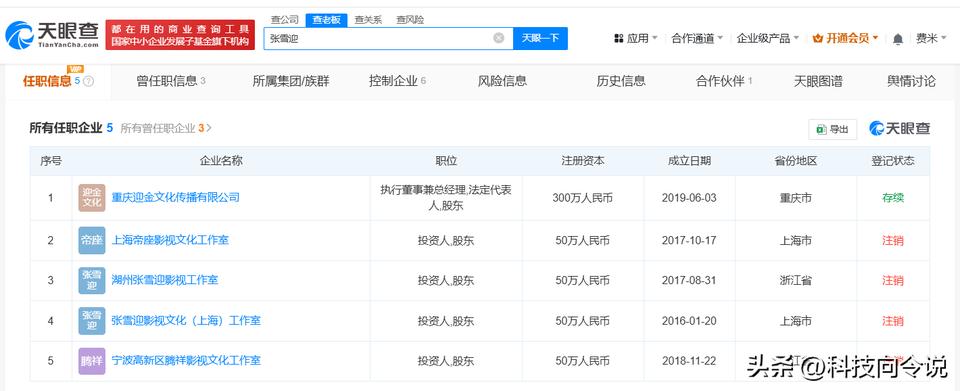Open the 费米 user account menu

931,39
